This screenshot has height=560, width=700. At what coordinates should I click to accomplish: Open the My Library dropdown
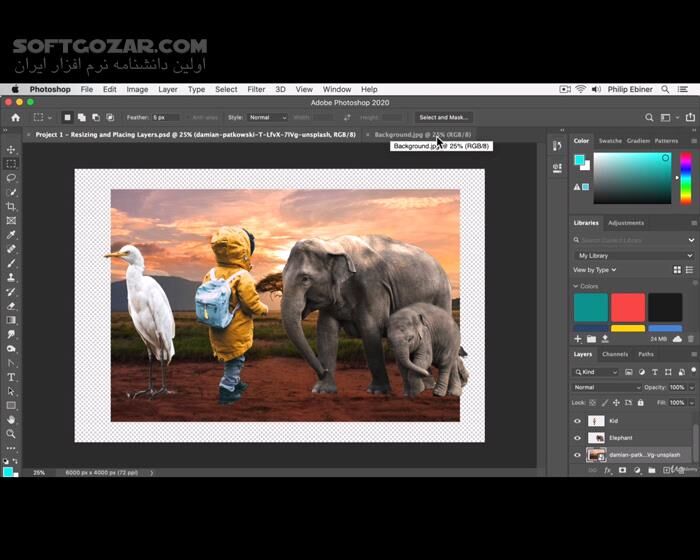633,256
